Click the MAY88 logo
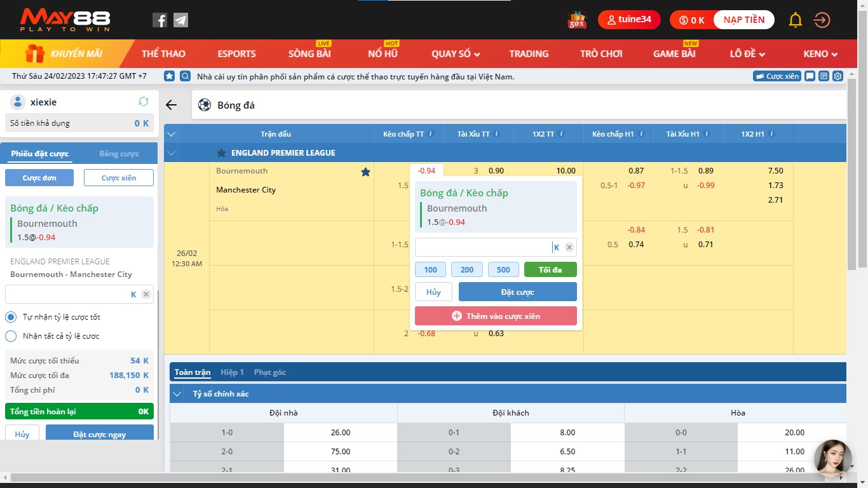This screenshot has height=488, width=868. click(x=65, y=20)
